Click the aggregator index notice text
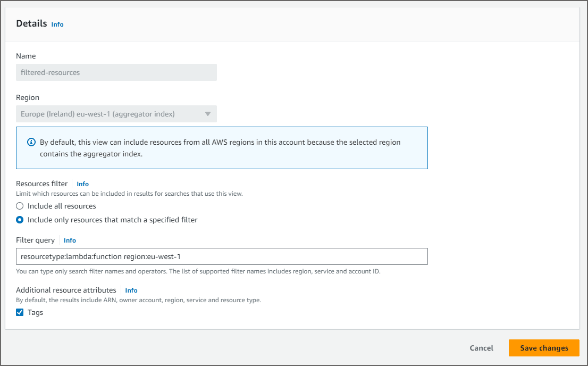Viewport: 588px width, 366px height. tap(220, 148)
